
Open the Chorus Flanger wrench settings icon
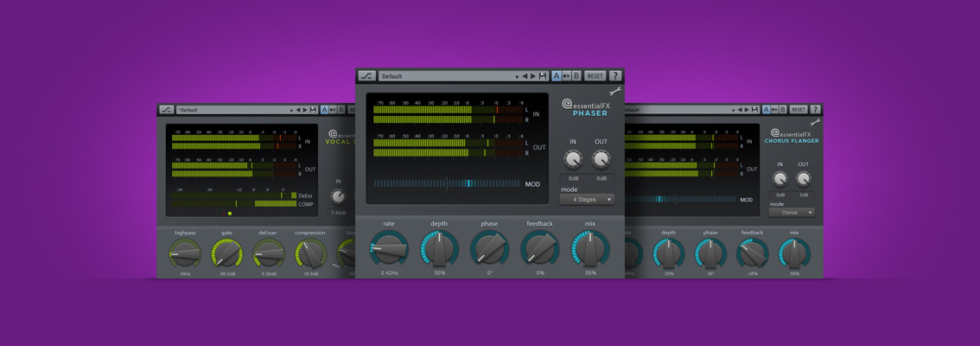(815, 123)
